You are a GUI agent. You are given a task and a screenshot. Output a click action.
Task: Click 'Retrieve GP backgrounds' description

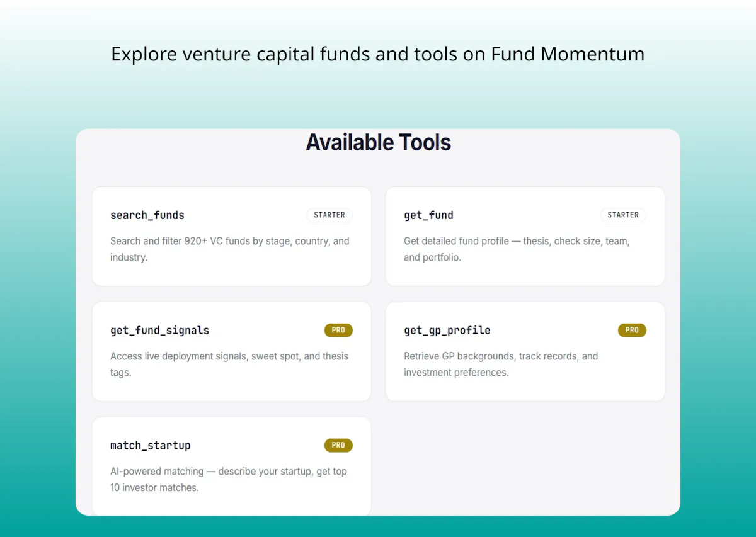tap(501, 365)
